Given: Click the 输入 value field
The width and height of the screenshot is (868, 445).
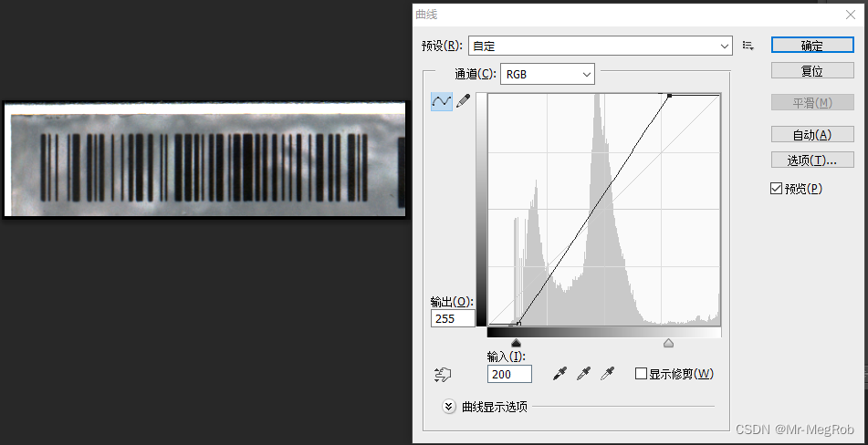Looking at the screenshot, I should [509, 374].
